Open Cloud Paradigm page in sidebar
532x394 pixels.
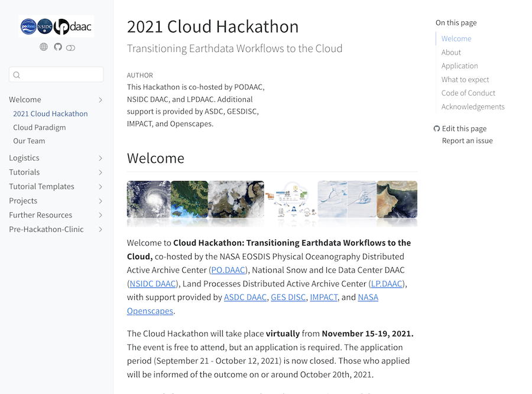pyautogui.click(x=40, y=127)
